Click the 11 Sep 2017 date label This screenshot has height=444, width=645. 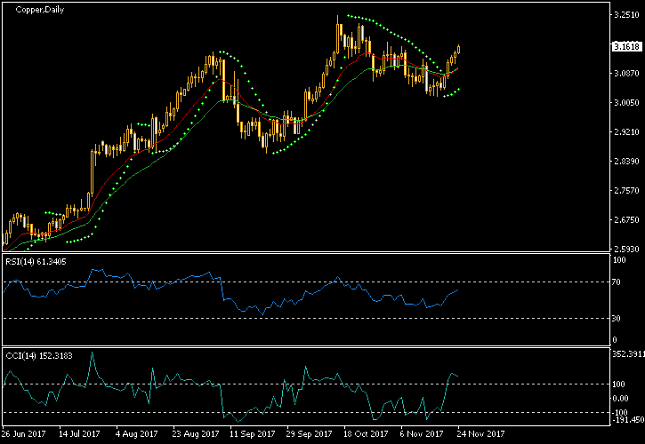coord(252,434)
